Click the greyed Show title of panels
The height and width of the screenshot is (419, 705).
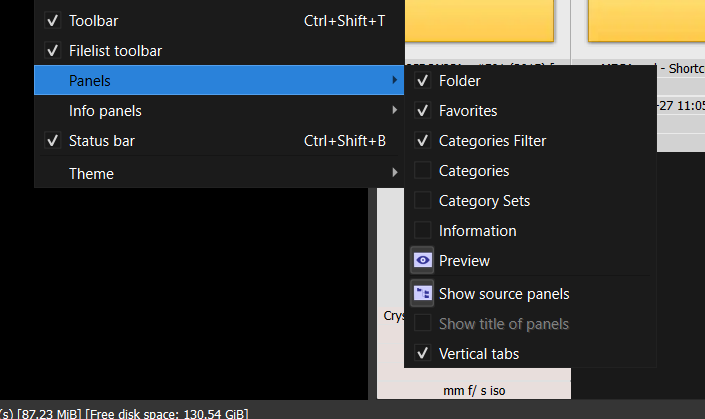coord(503,324)
